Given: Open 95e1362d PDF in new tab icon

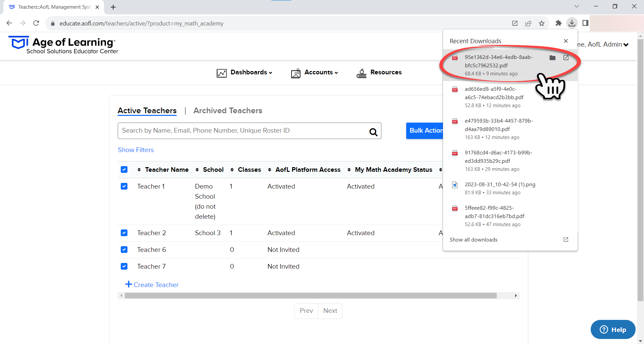Looking at the screenshot, I should point(566,58).
